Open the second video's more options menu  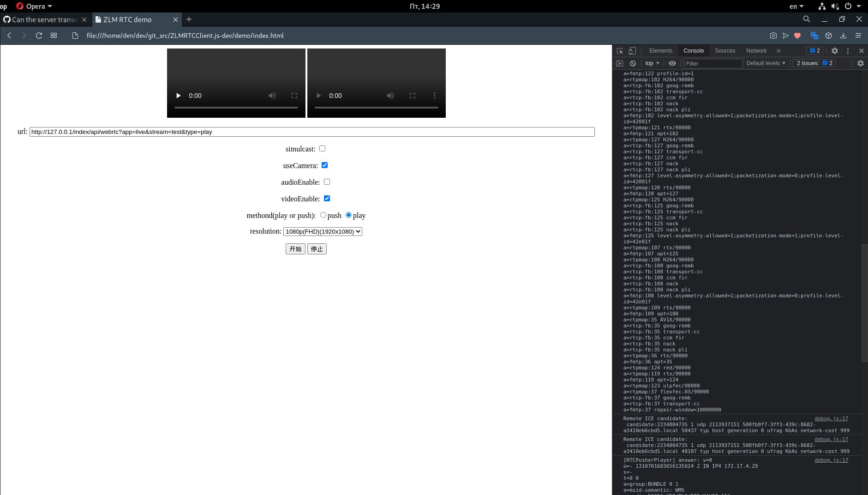point(435,96)
